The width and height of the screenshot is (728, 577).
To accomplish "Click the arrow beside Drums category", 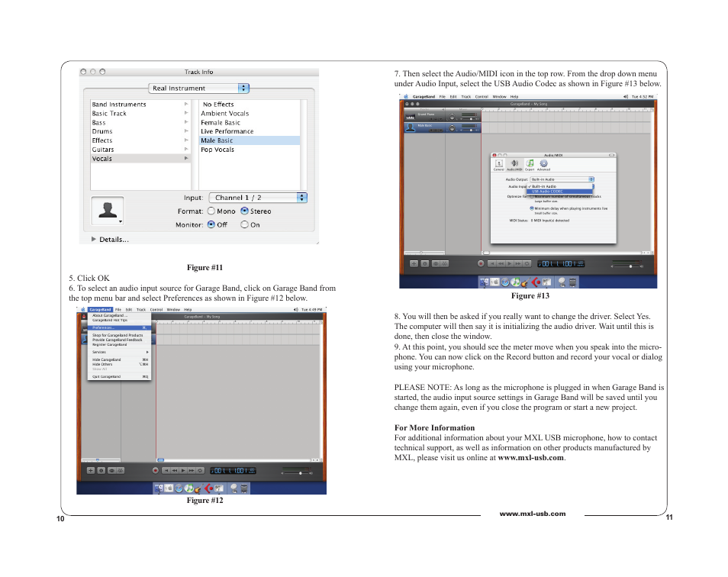I will tap(186, 131).
